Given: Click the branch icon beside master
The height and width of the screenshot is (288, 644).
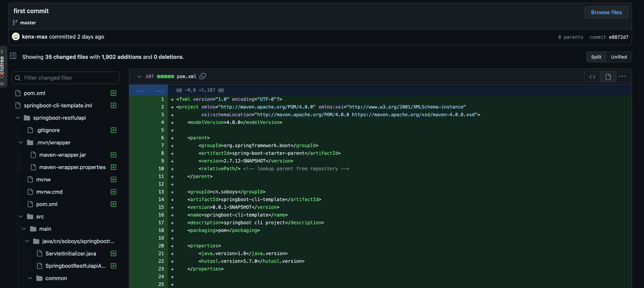Looking at the screenshot, I should click(x=15, y=23).
